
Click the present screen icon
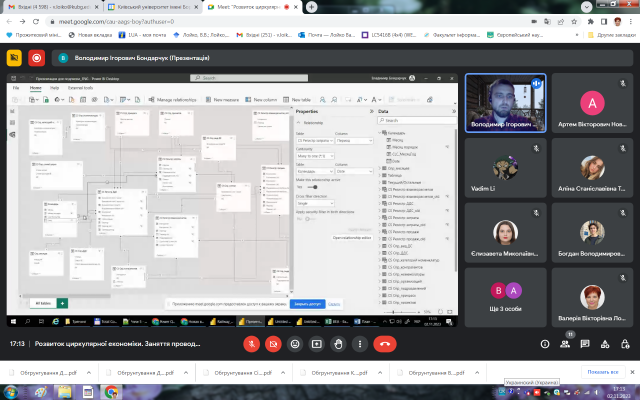point(316,342)
